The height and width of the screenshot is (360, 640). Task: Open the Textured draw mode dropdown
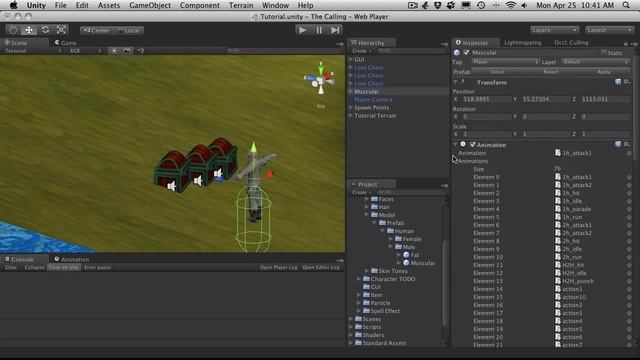point(33,51)
